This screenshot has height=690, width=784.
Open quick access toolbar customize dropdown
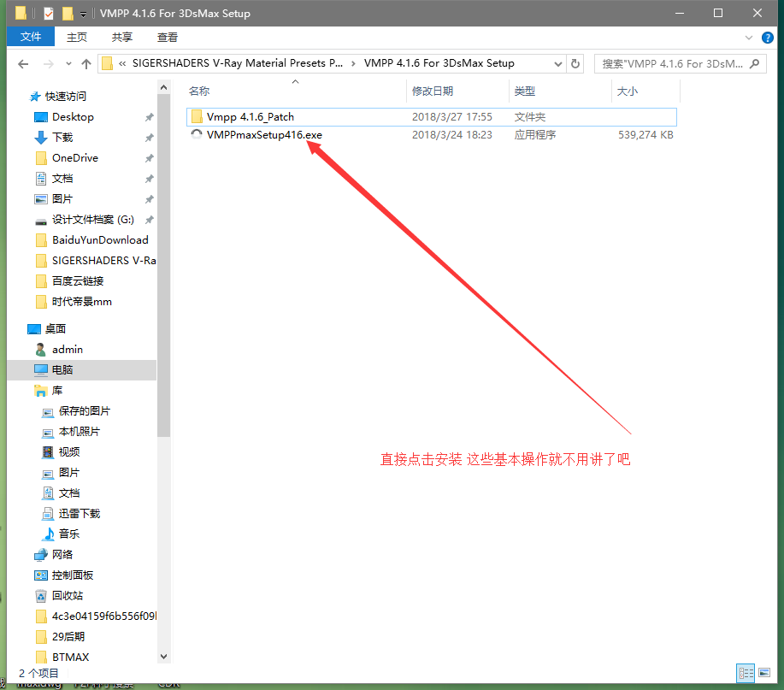[83, 14]
